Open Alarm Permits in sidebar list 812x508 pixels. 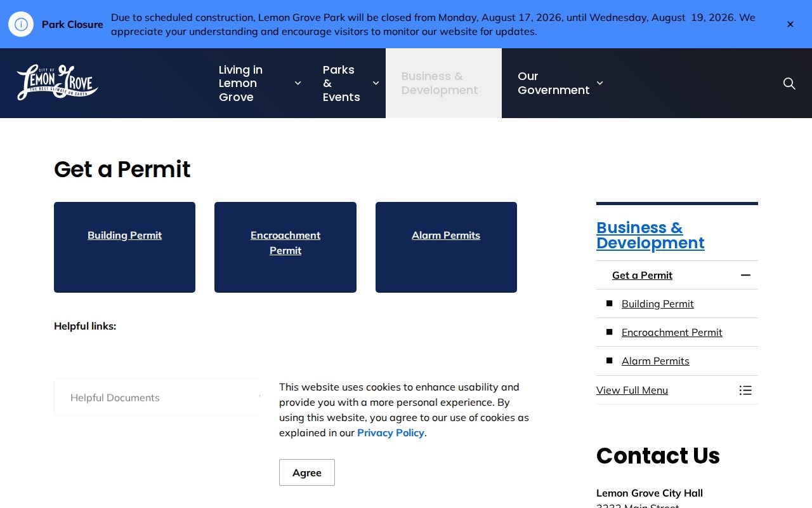point(655,361)
